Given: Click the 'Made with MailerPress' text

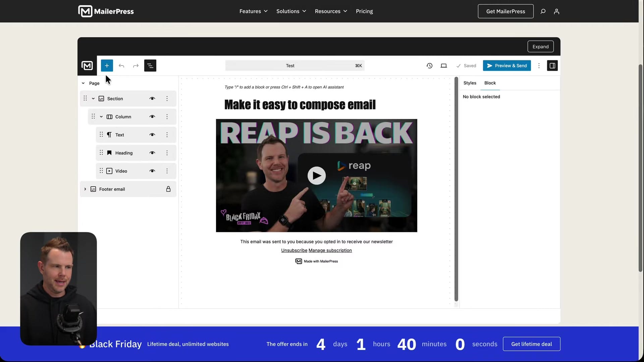Looking at the screenshot, I should (x=321, y=261).
